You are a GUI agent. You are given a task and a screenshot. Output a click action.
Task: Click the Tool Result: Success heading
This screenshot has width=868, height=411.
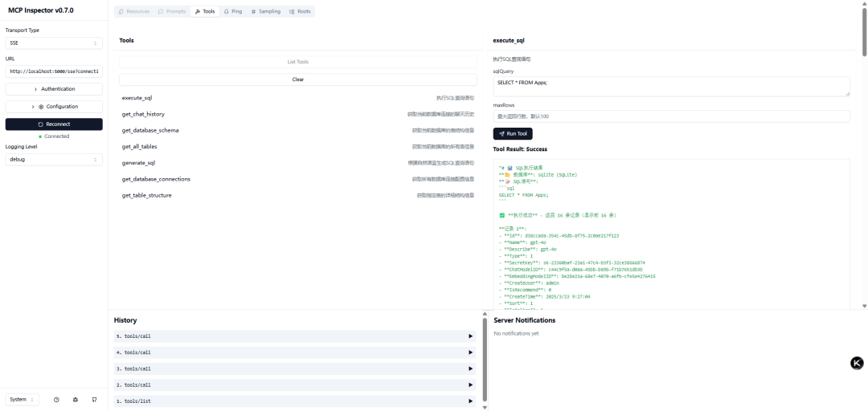(520, 149)
